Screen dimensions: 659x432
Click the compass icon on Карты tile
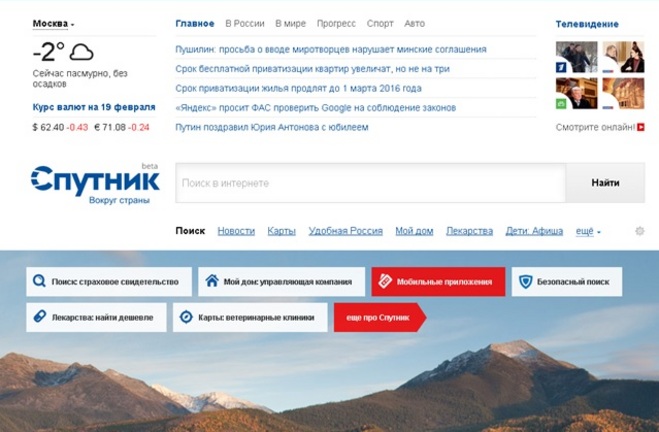click(x=186, y=317)
